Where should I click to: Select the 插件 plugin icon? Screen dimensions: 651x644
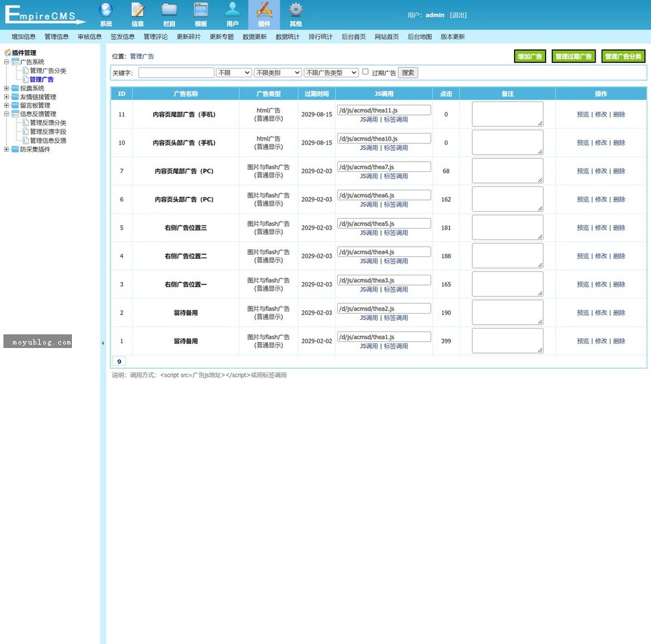point(264,10)
